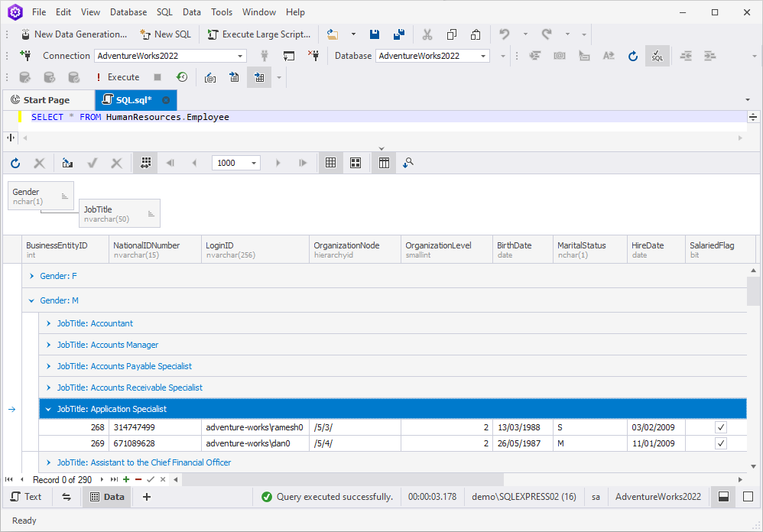Click the green plus add record button
Viewport: 763px width, 532px height.
[126, 479]
